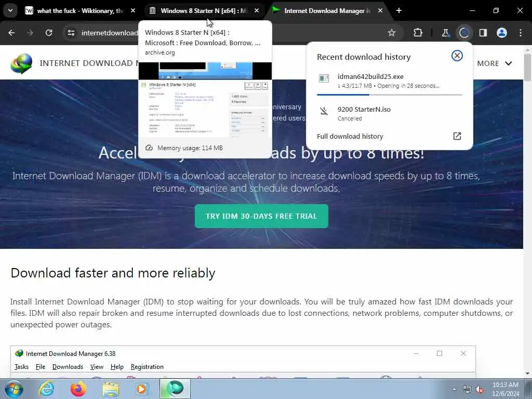532x399 pixels.
Task: Open Windows Media Player in taskbar
Action: (x=141, y=389)
